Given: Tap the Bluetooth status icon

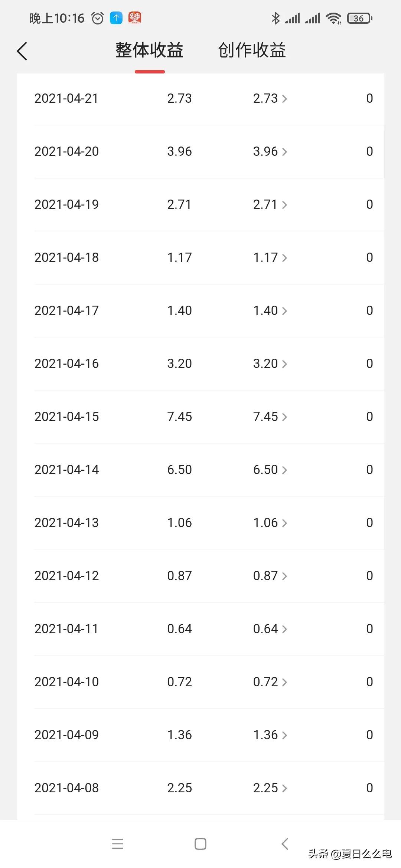Looking at the screenshot, I should [x=276, y=18].
